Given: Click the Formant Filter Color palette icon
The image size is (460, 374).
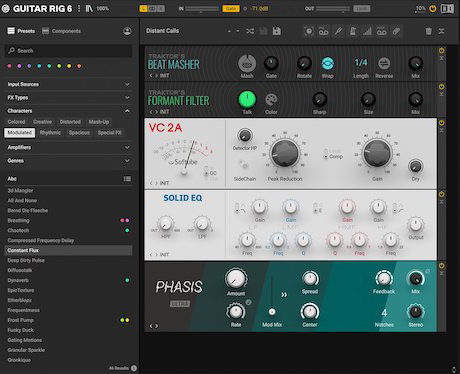Looking at the screenshot, I should 271,99.
